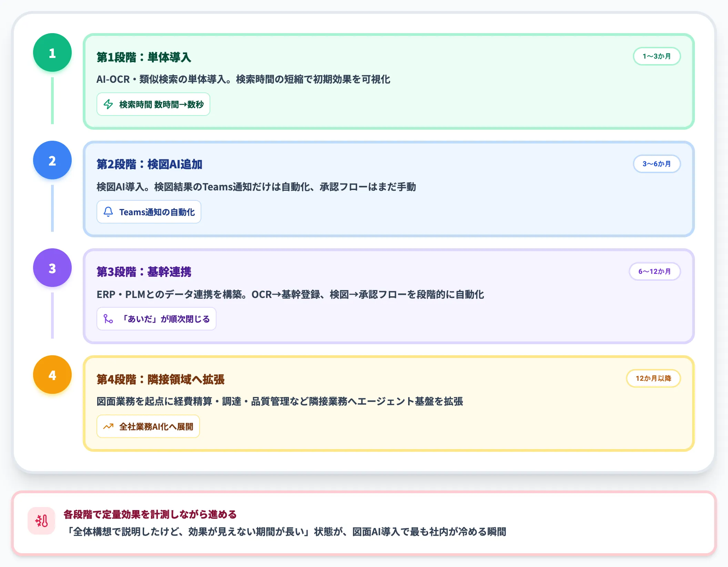Click the description starting 図面業務を起点に経費精算

point(280,401)
